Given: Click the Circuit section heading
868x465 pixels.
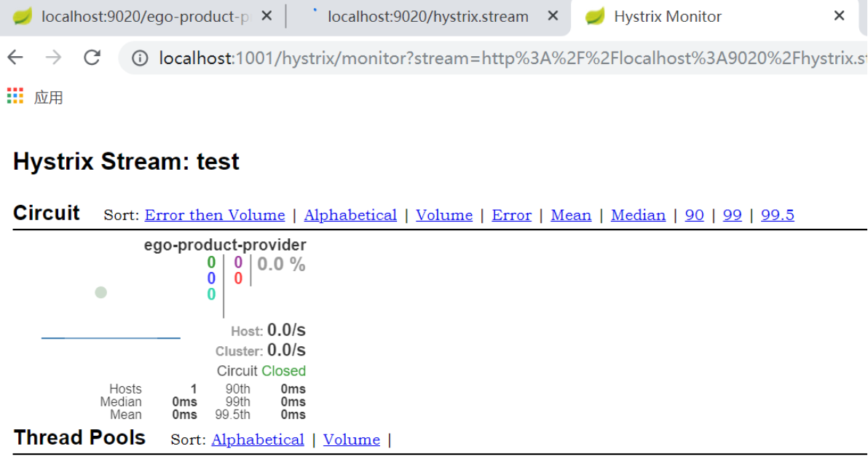Looking at the screenshot, I should [47, 214].
